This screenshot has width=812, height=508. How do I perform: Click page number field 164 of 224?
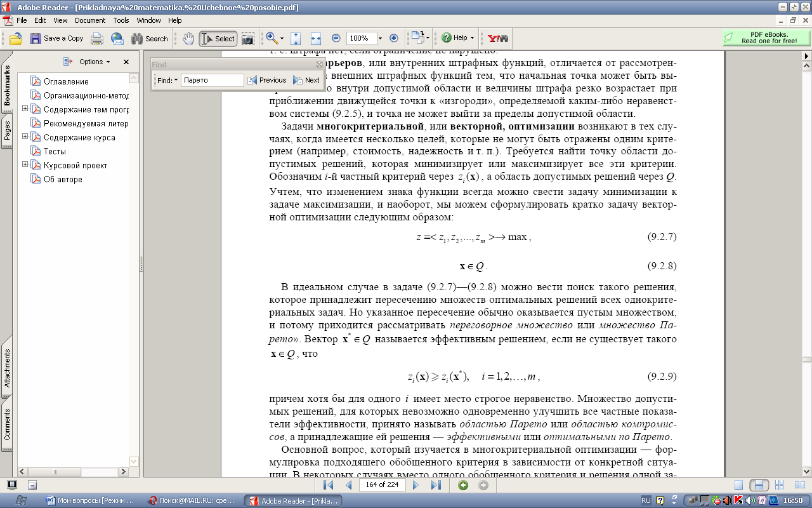tap(383, 485)
